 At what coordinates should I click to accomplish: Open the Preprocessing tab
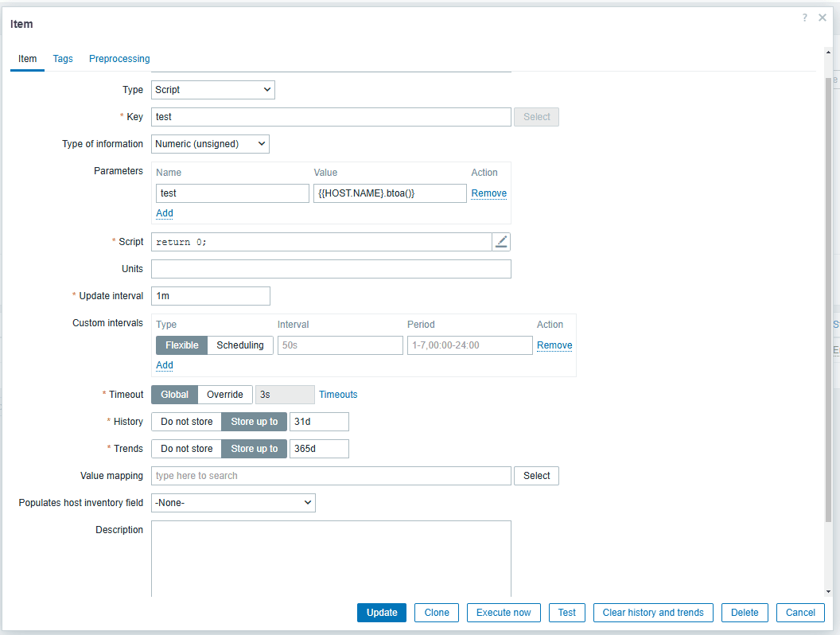tap(119, 59)
